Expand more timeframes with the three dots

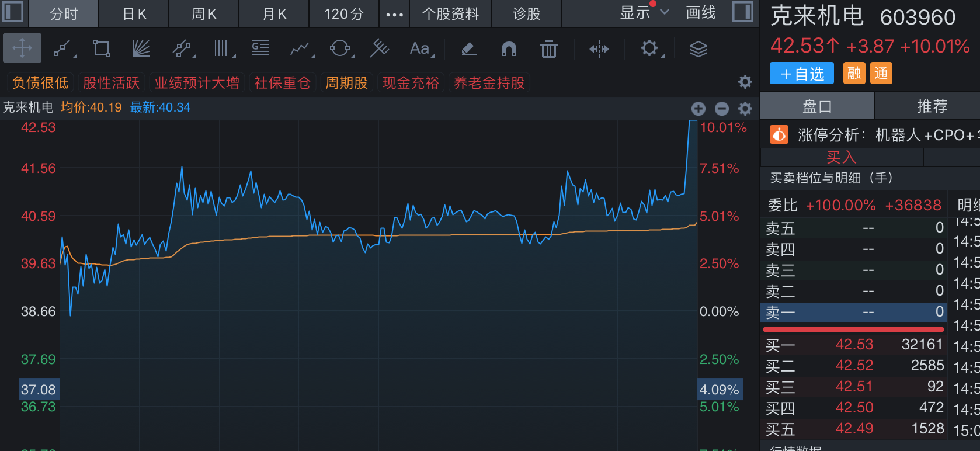(395, 14)
